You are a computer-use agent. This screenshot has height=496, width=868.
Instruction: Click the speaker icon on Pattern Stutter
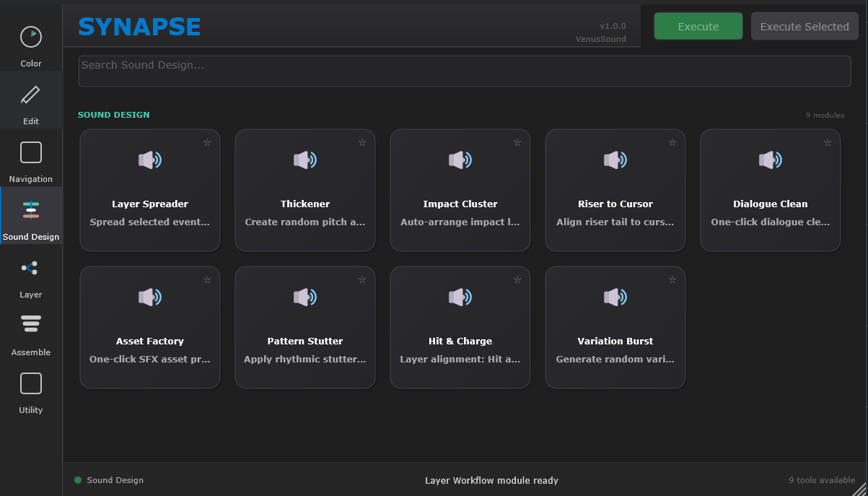[305, 297]
